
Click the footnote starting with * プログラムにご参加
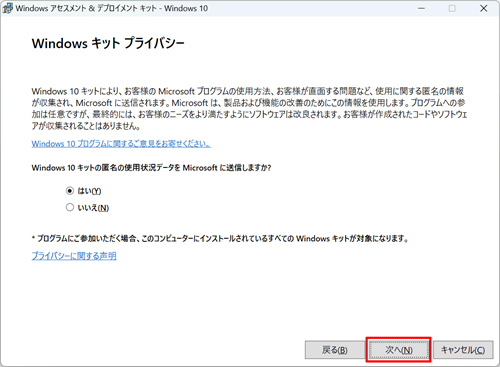tap(220, 239)
